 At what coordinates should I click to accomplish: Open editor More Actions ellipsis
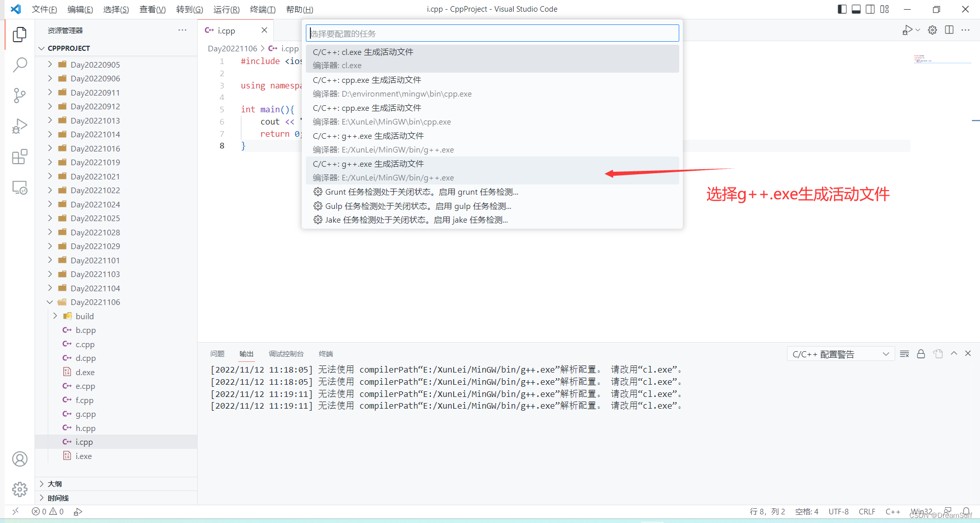(x=965, y=30)
